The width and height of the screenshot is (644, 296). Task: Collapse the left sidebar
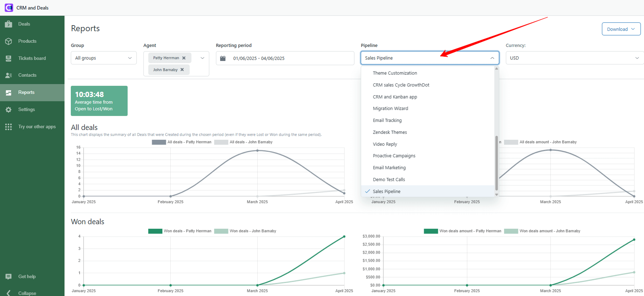coord(9,293)
